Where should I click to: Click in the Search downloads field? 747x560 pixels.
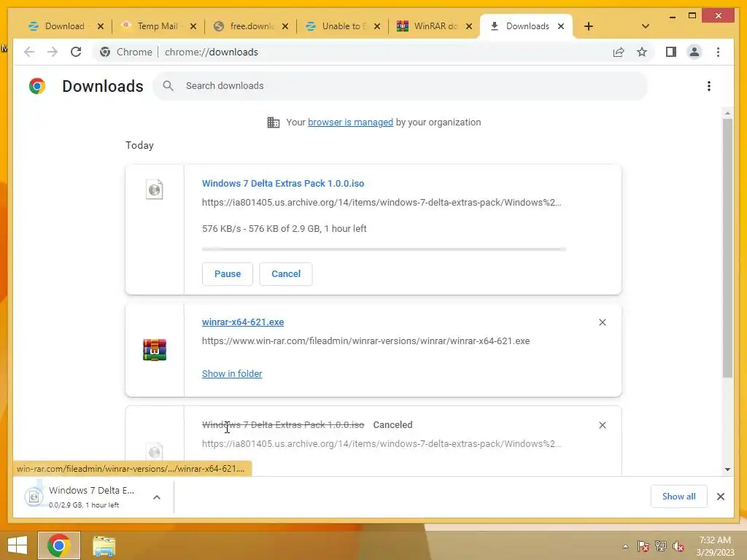(400, 86)
